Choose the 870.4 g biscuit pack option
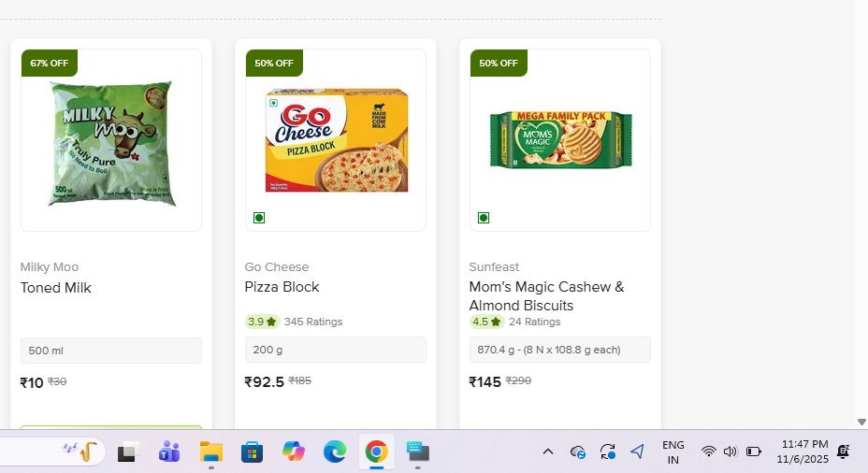This screenshot has width=868, height=473. 560,350
